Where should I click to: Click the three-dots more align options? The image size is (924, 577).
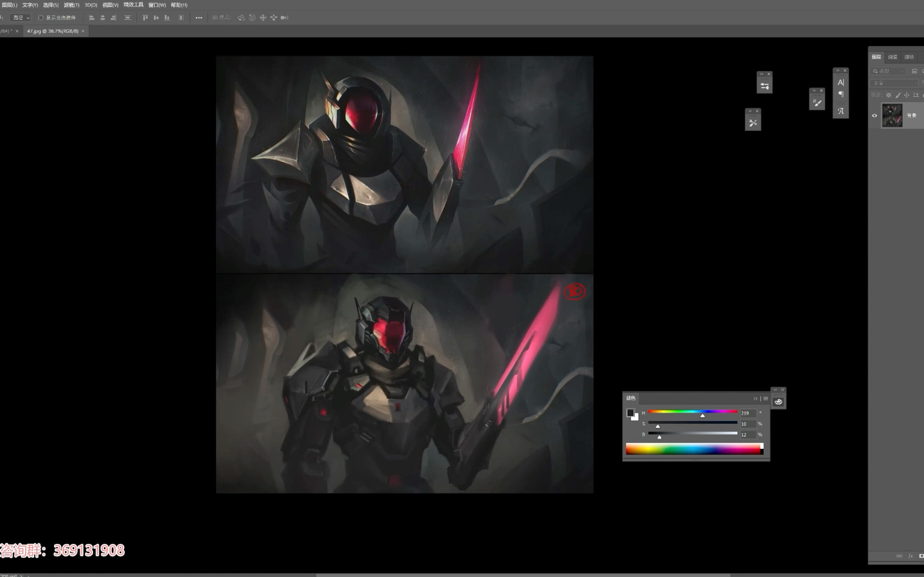pos(199,18)
